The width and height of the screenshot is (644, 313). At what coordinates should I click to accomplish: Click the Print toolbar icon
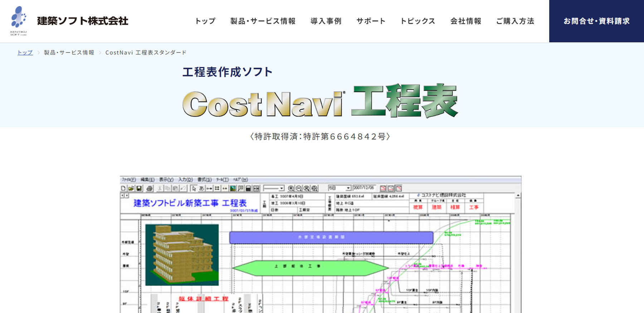coord(149,188)
